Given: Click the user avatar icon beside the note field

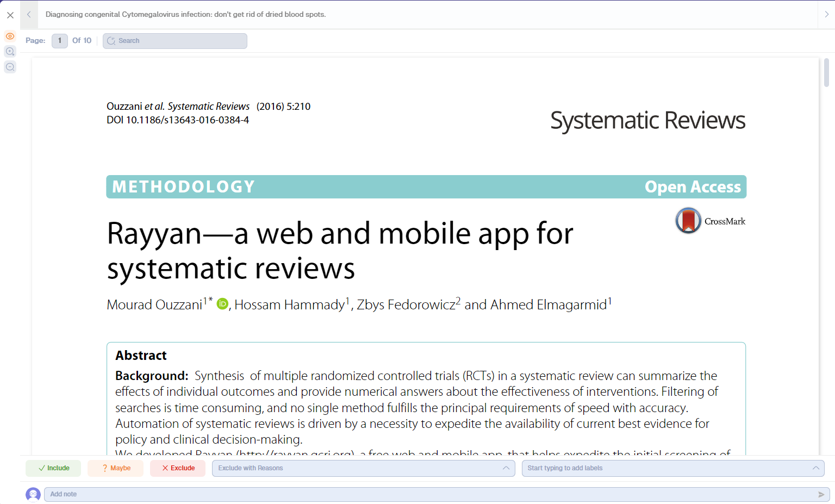Looking at the screenshot, I should point(33,494).
